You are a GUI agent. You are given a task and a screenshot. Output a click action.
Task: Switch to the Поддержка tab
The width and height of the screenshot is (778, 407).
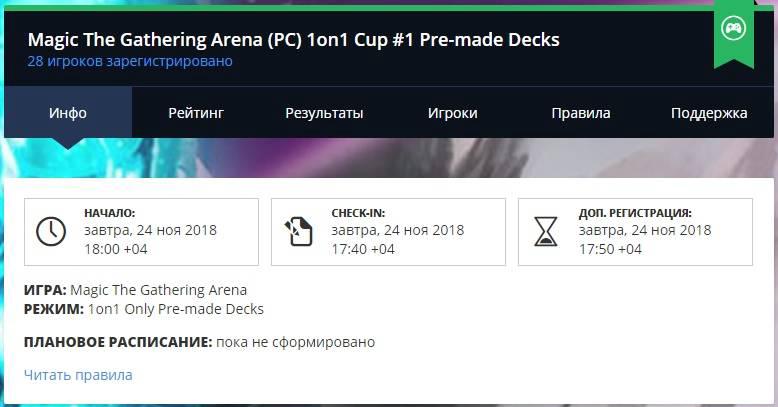(708, 113)
